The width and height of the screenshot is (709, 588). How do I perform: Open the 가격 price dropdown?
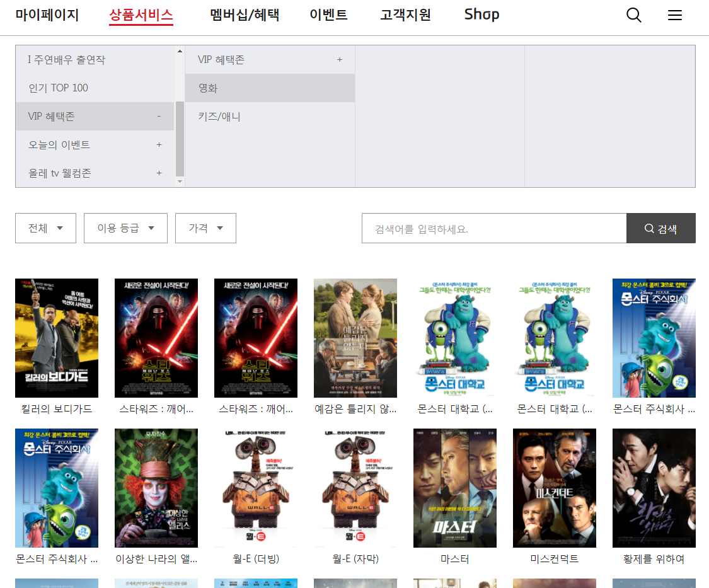coord(205,228)
